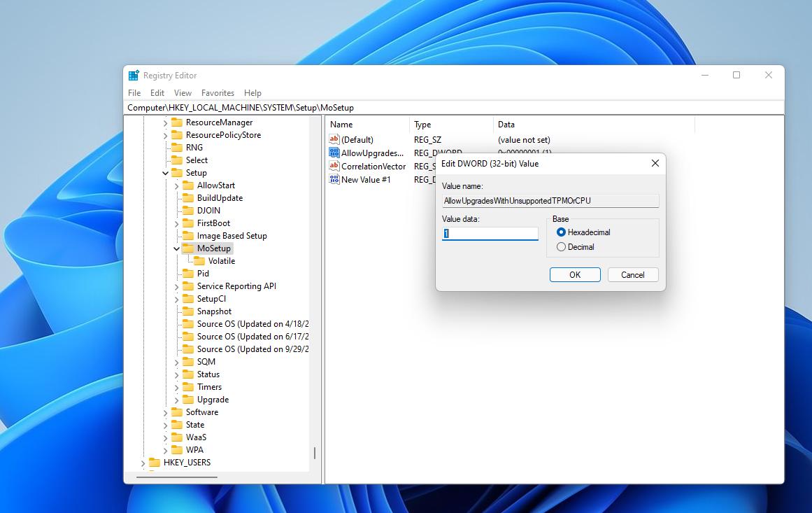This screenshot has width=812, height=513.
Task: Expand the ResourceManager key
Action: click(x=165, y=122)
